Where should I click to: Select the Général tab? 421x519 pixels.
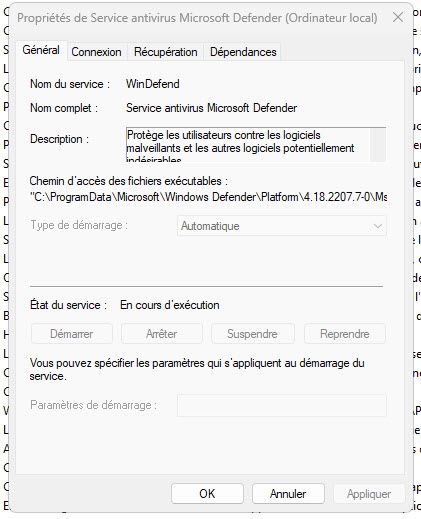(x=41, y=50)
